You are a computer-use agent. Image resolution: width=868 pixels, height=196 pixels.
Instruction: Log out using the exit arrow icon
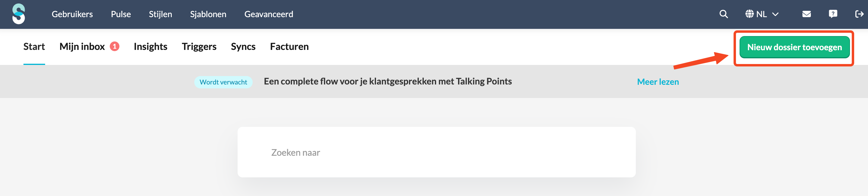pos(859,14)
